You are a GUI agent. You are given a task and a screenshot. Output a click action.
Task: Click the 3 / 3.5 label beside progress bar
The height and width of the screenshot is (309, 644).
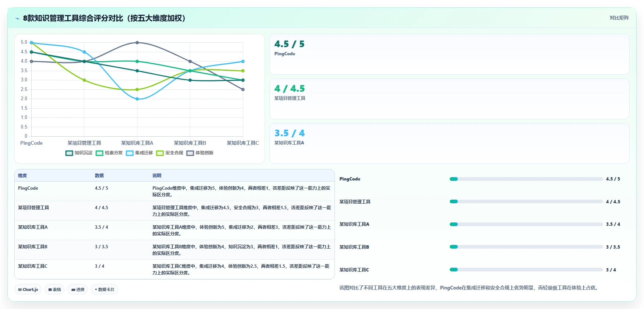tap(613, 247)
